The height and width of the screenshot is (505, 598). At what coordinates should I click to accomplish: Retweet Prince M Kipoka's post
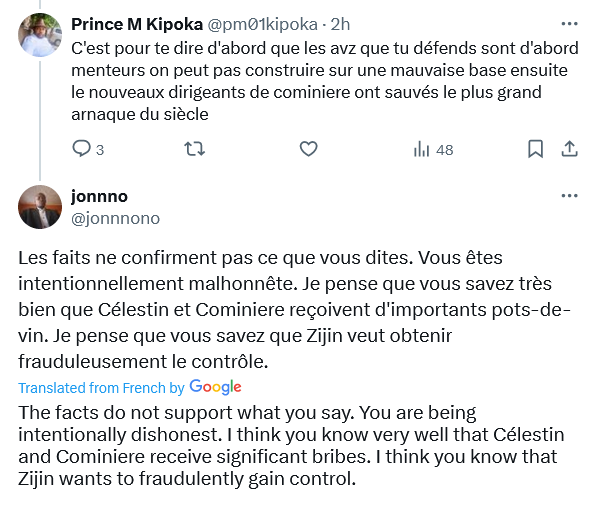pos(195,149)
